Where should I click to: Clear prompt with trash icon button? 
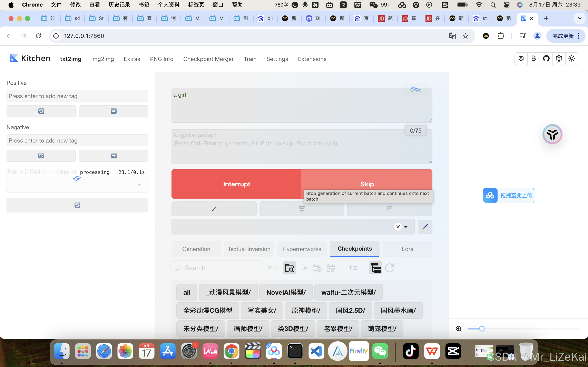(302, 209)
